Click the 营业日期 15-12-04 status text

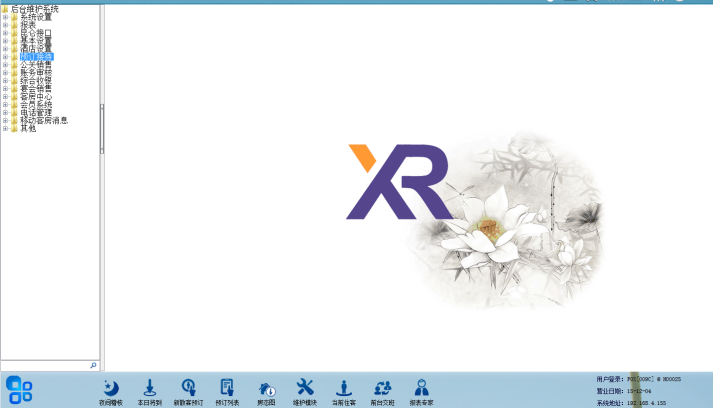click(623, 391)
